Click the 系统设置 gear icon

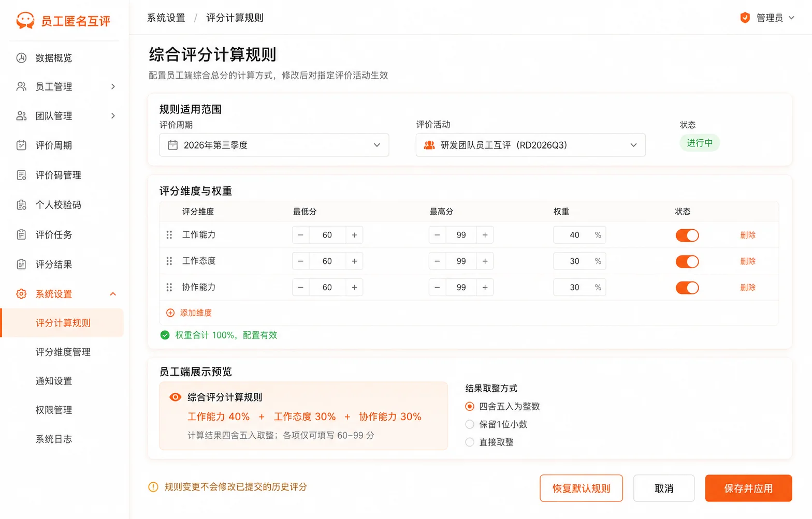21,294
